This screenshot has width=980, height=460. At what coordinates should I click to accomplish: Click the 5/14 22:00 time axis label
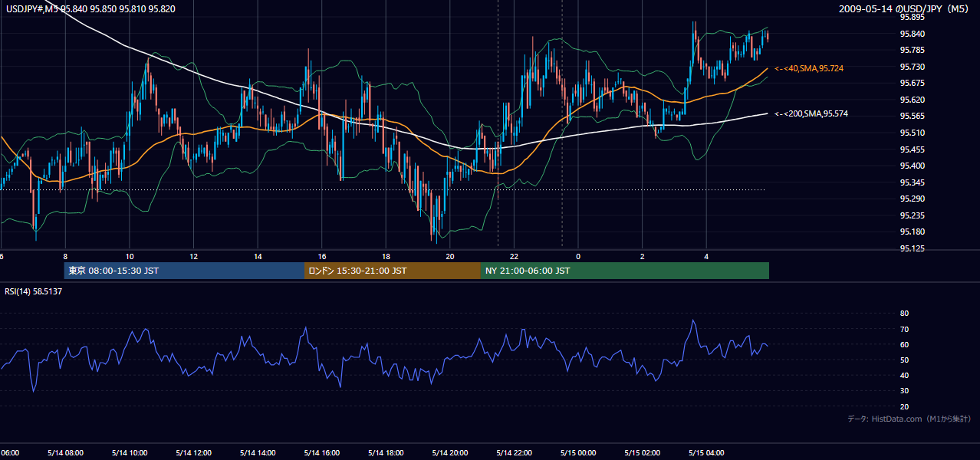(x=515, y=452)
